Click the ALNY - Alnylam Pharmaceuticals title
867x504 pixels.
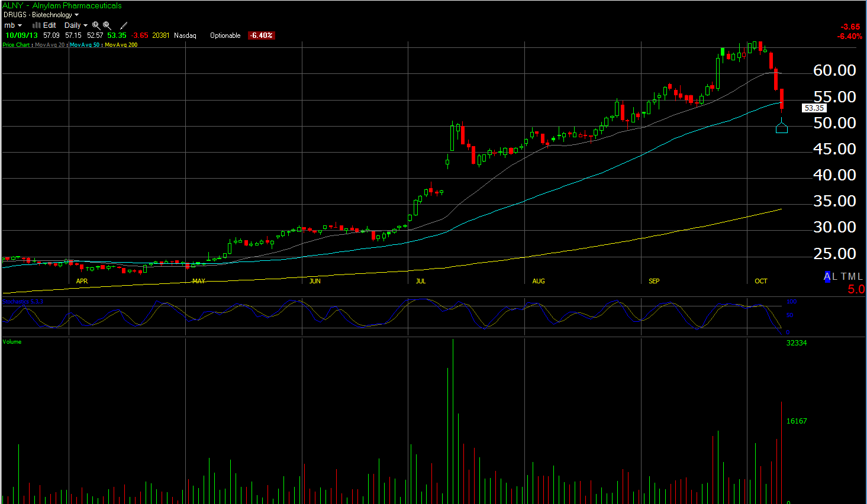tap(62, 5)
